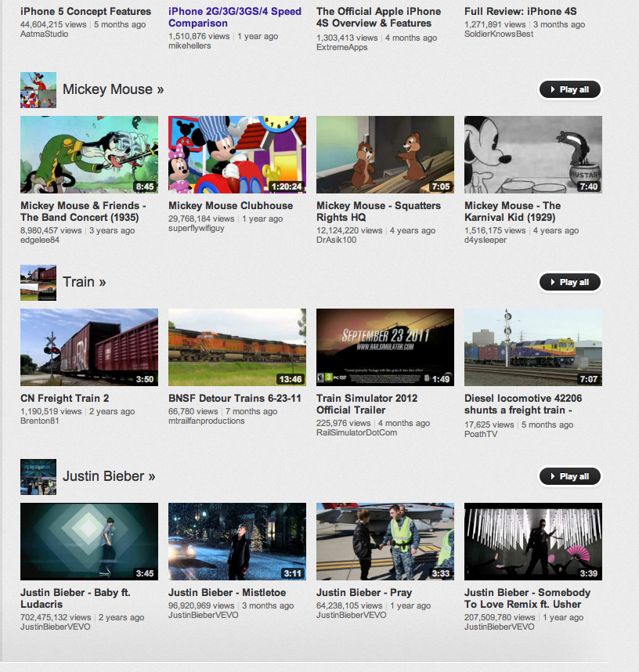Visit JustinBieberVEVO under Mistletoe
Screen dimensions: 639x672
coord(203,615)
